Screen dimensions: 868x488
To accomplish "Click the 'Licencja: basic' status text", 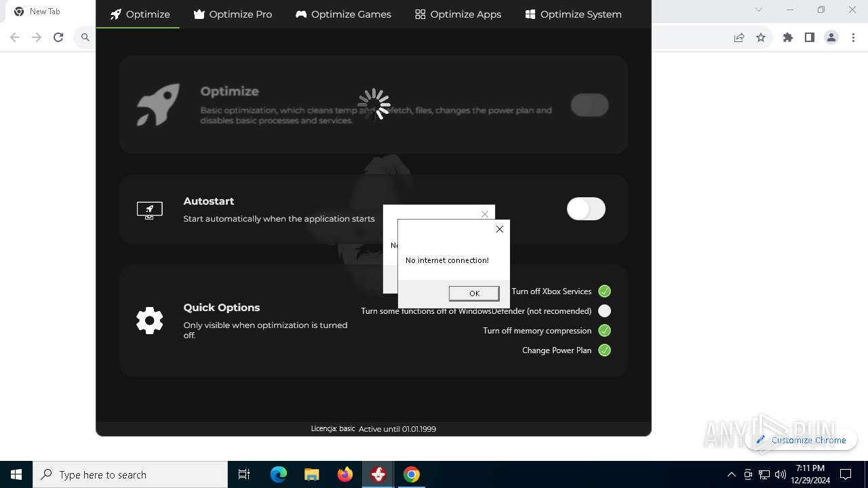I will 333,428.
